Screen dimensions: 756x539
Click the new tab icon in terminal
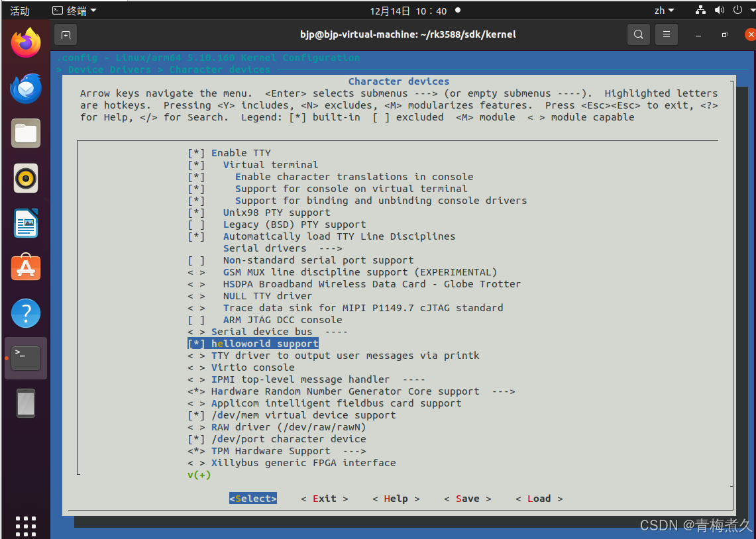66,34
